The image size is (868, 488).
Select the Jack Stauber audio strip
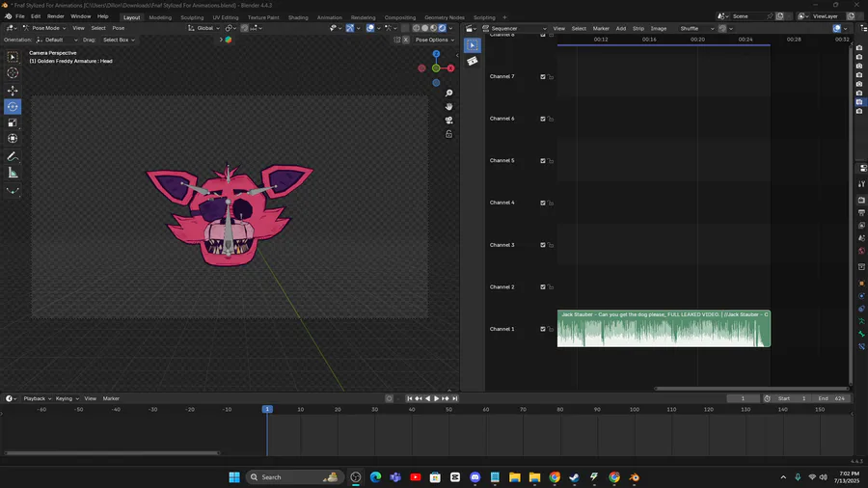coord(664,329)
